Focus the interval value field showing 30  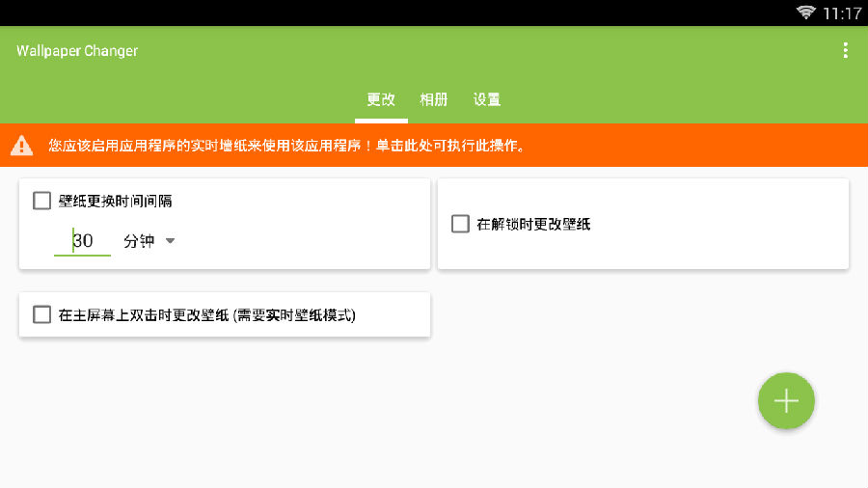point(83,241)
